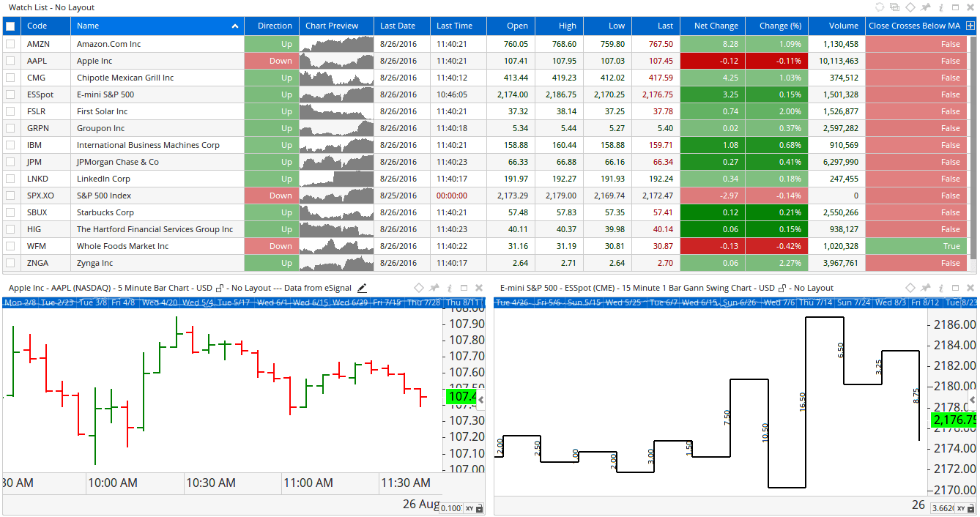Close the Apple Inc chart window
The image size is (980, 517).
pos(479,288)
